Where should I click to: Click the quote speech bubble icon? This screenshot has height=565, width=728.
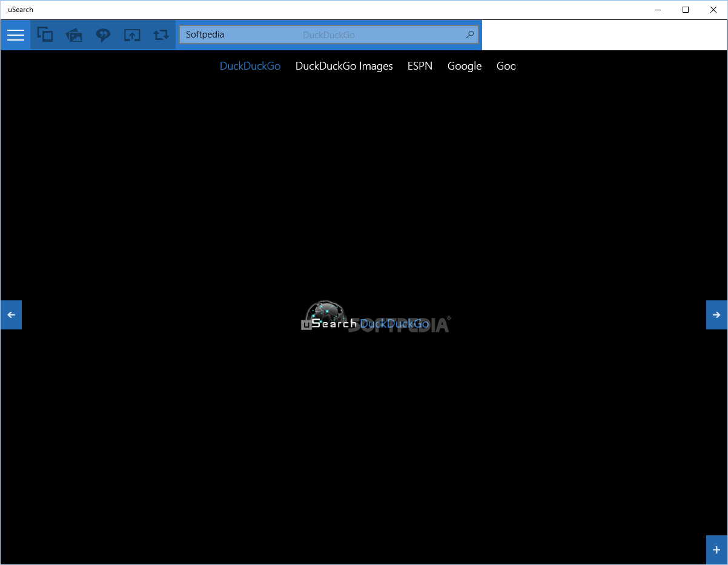pos(103,35)
